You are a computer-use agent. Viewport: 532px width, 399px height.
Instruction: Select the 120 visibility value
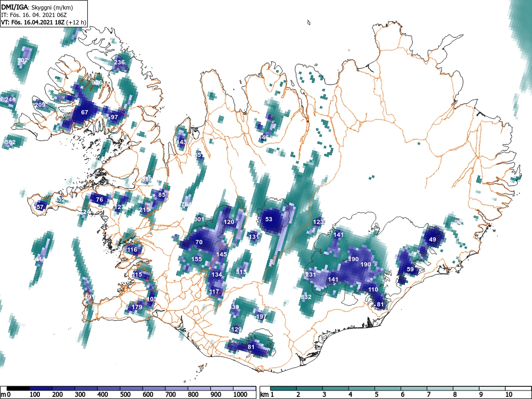[x=229, y=222]
